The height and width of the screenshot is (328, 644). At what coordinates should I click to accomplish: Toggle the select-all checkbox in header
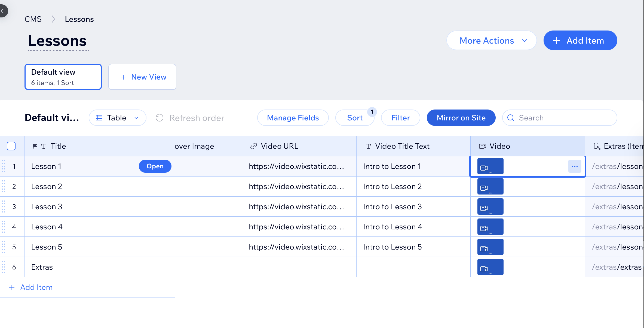11,146
